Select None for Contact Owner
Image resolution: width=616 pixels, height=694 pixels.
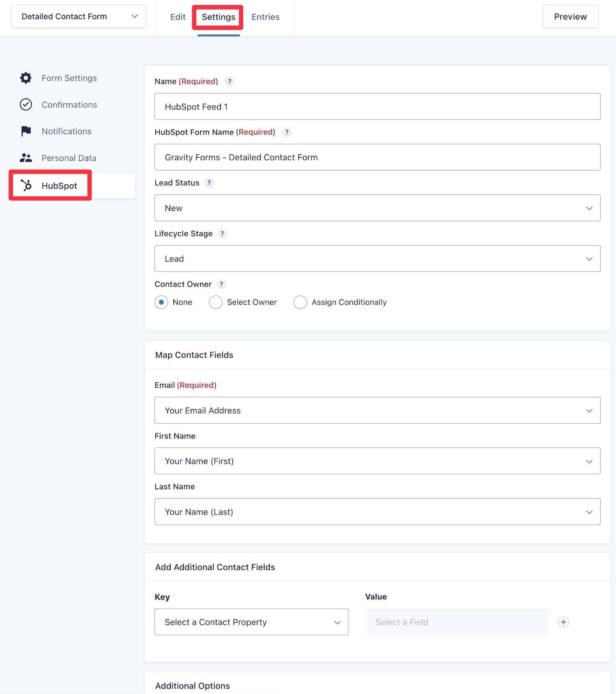click(x=161, y=302)
